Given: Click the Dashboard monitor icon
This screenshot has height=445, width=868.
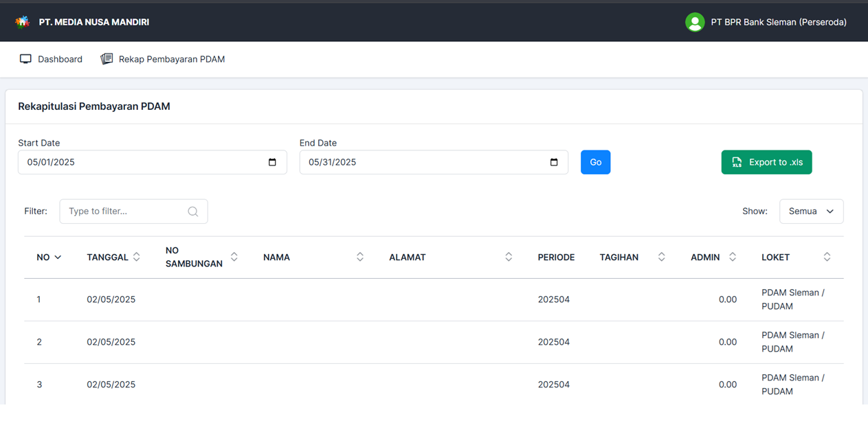Looking at the screenshot, I should click(26, 58).
